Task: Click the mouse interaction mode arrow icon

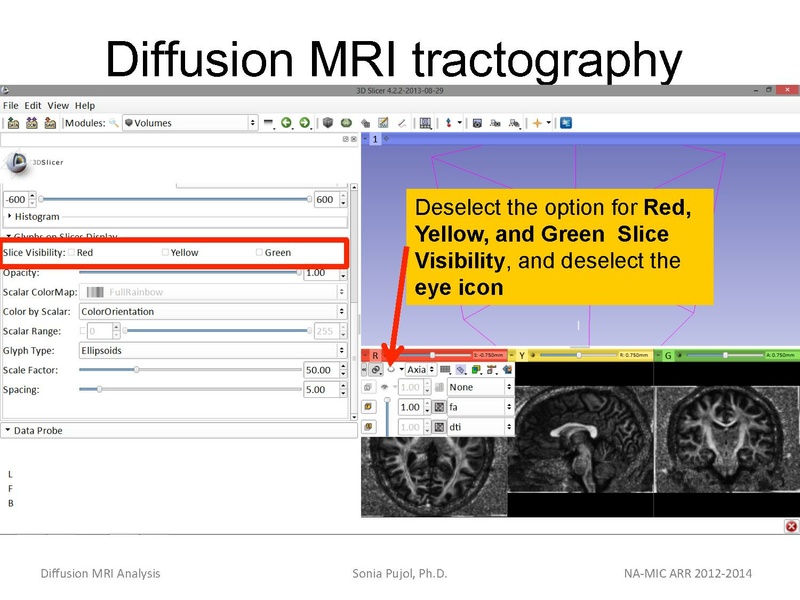Action: pyautogui.click(x=448, y=123)
